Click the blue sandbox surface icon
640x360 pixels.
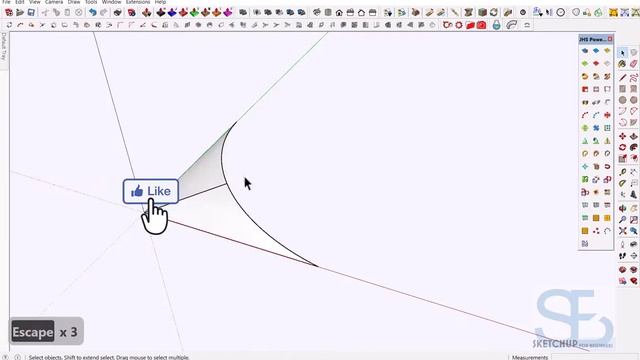172,13
